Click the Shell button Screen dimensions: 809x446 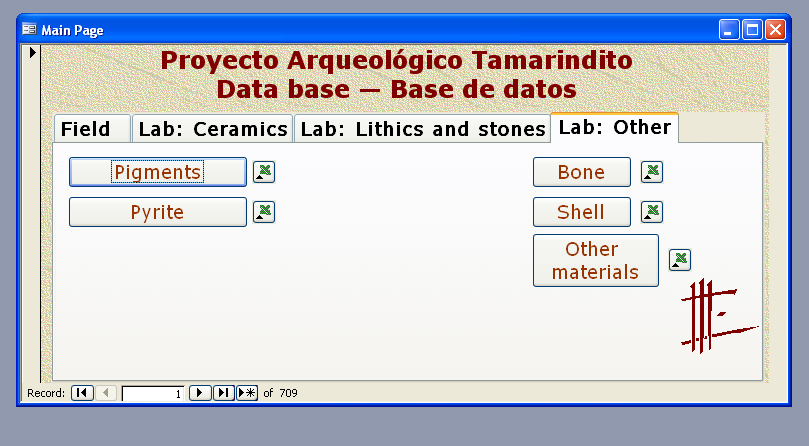(581, 212)
